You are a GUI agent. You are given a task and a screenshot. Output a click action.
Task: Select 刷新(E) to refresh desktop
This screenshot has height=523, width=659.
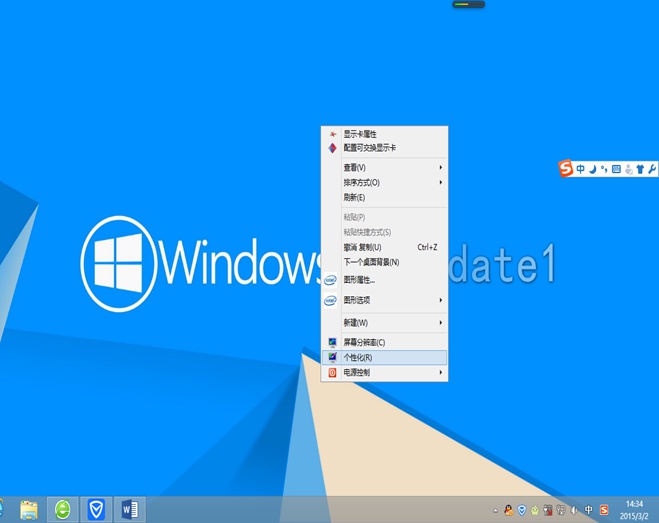(x=384, y=198)
